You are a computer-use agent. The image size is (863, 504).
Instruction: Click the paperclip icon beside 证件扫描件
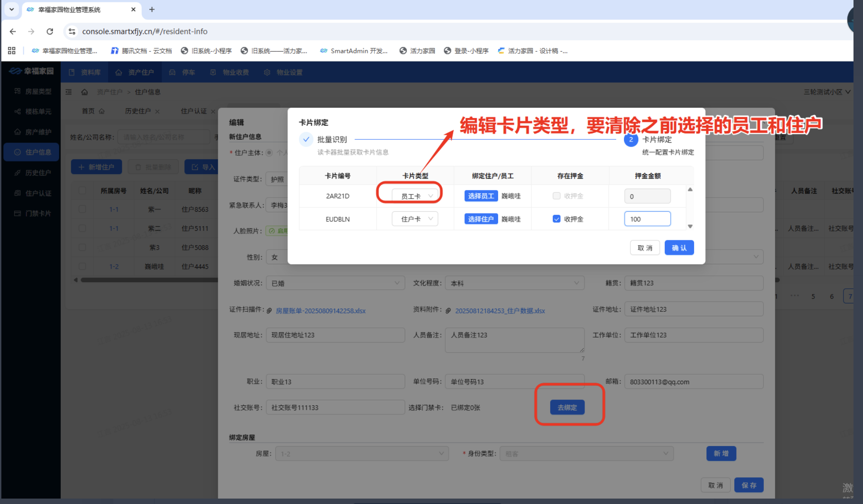[269, 311]
